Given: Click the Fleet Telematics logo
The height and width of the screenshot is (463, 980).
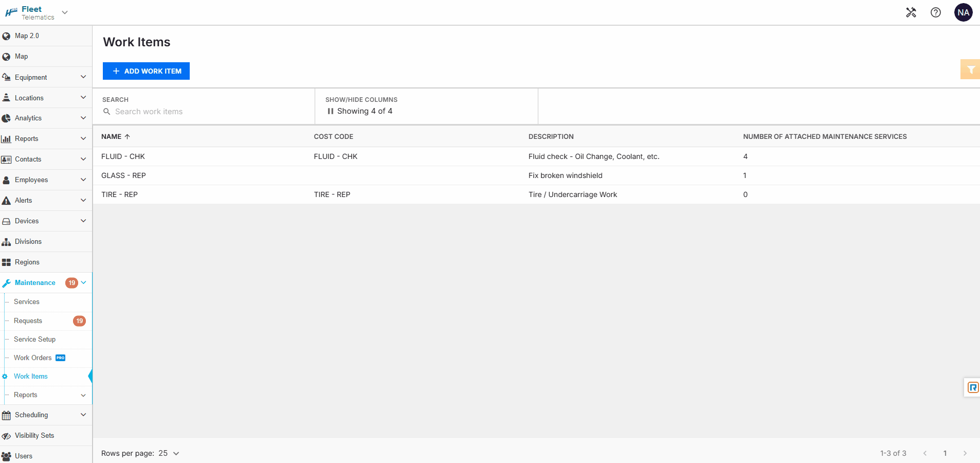Looking at the screenshot, I should 29,13.
